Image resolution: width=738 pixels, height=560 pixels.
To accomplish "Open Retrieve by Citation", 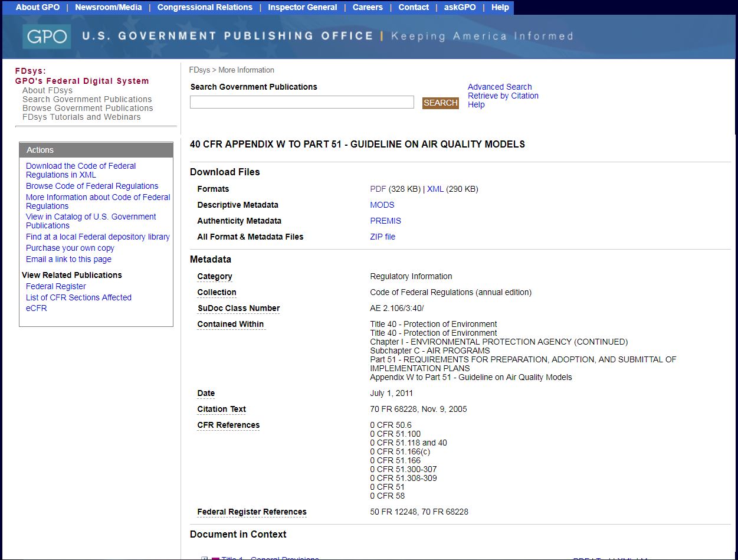I will (x=503, y=96).
